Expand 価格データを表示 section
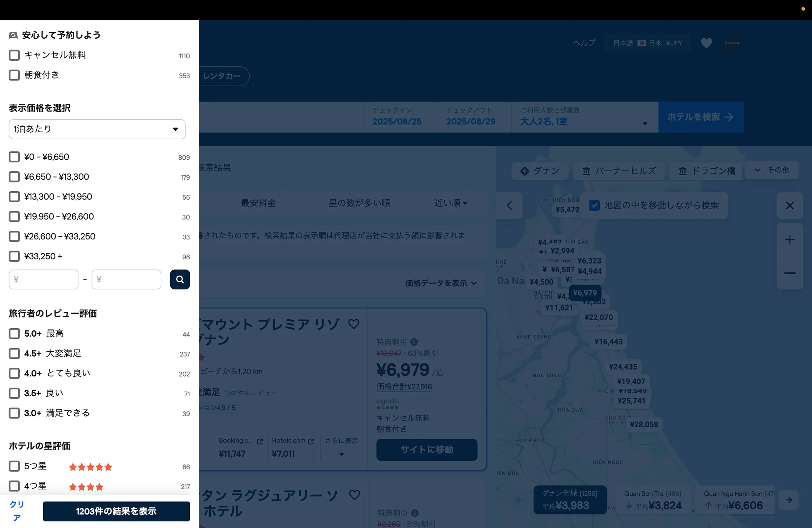Screen dimensions: 812x528 [x=441, y=283]
